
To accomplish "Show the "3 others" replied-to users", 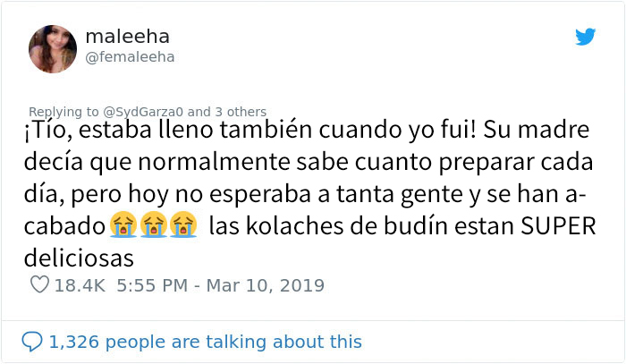I will [241, 112].
